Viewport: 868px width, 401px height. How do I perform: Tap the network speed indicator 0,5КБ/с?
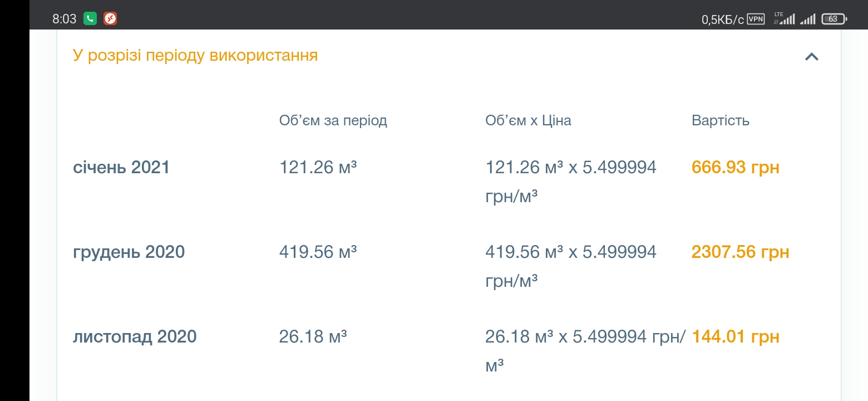point(722,19)
